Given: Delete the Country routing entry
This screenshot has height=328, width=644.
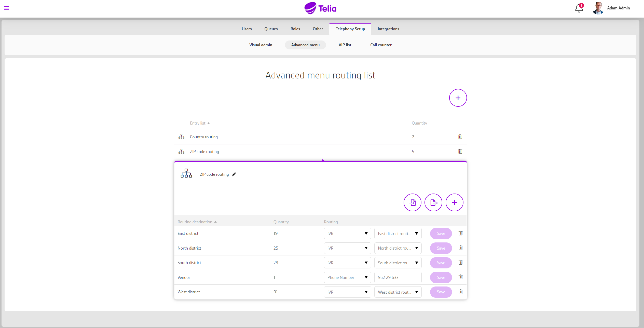Looking at the screenshot, I should (460, 137).
